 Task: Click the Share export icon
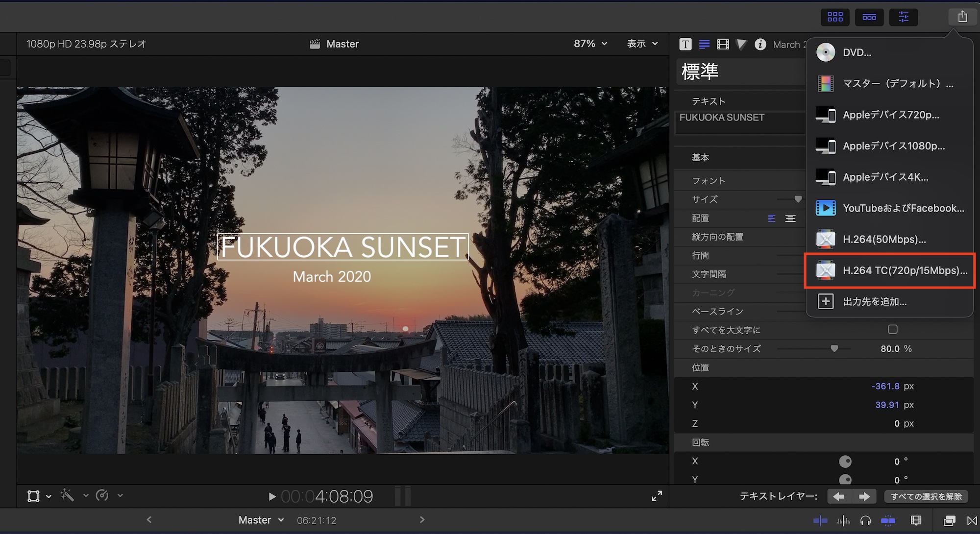click(x=962, y=17)
